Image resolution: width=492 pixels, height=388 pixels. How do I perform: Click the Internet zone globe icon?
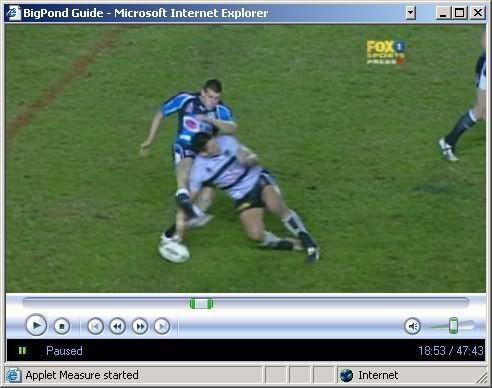(x=347, y=375)
